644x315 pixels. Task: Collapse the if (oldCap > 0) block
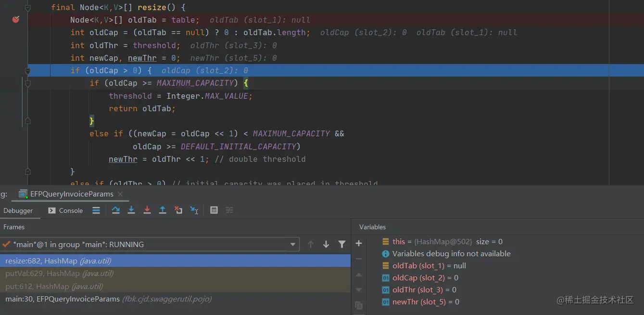click(x=28, y=71)
